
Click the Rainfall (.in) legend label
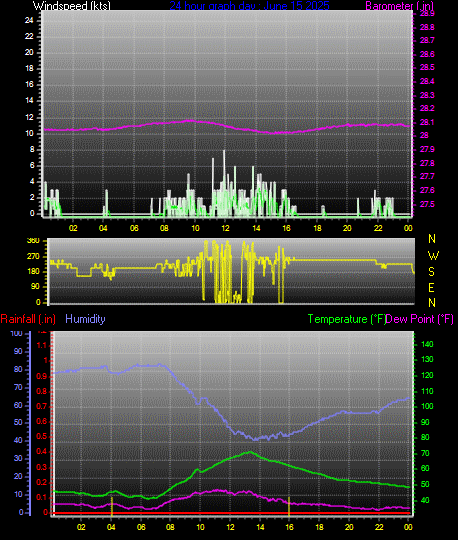pos(28,319)
